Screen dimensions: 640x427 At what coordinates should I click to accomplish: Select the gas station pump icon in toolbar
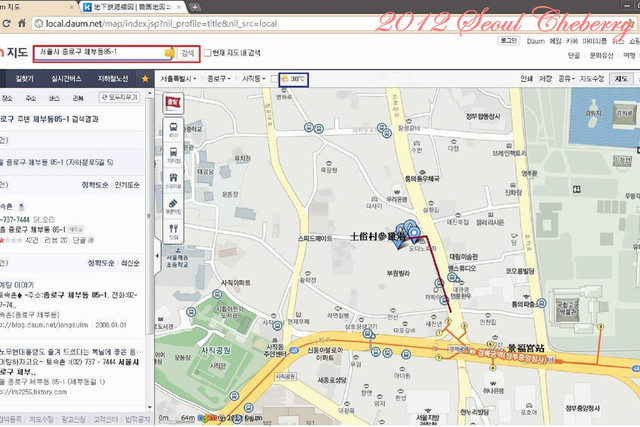pyautogui.click(x=173, y=206)
